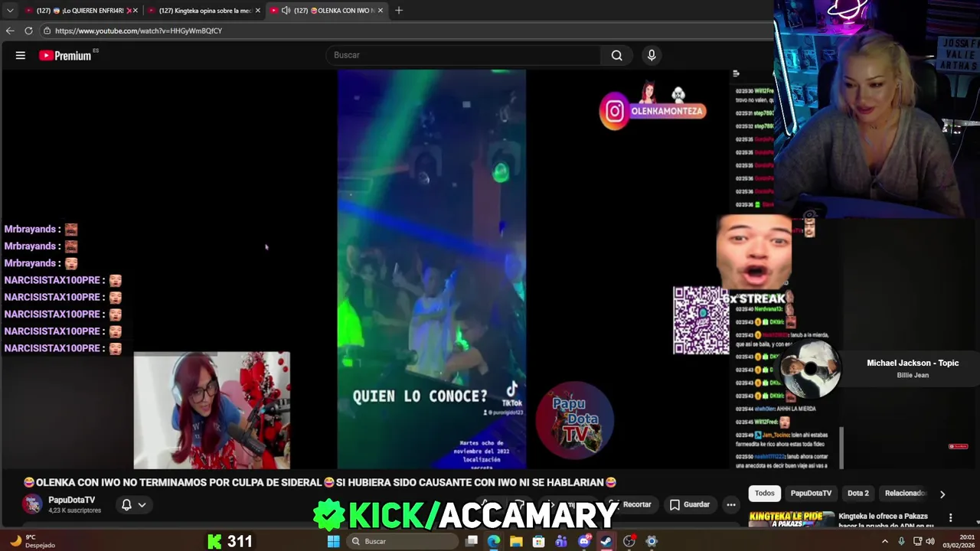The height and width of the screenshot is (551, 980).
Task: Click the taskbar Buscar search box
Action: [x=403, y=541]
